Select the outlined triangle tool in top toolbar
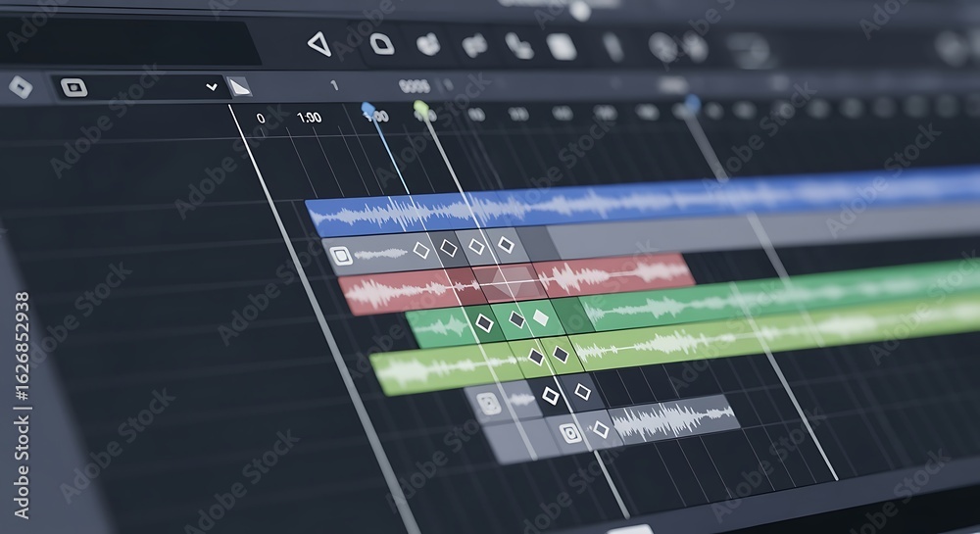This screenshot has height=534, width=980. click(319, 44)
